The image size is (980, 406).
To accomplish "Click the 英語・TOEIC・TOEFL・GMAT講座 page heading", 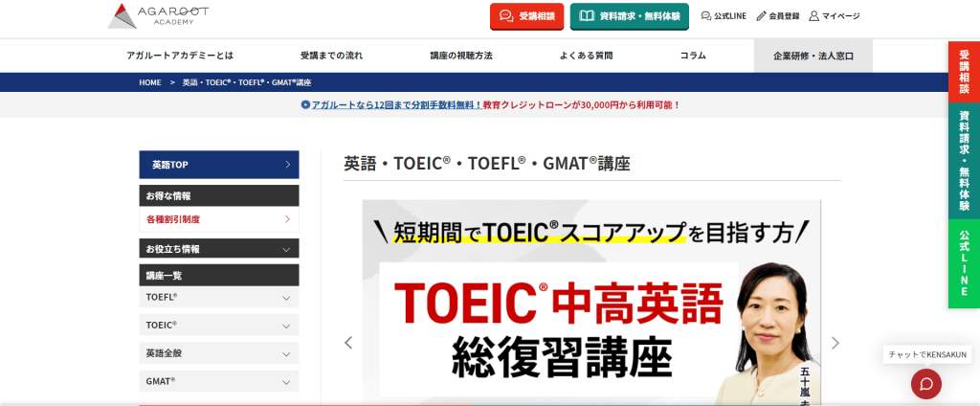I will pos(487,164).
